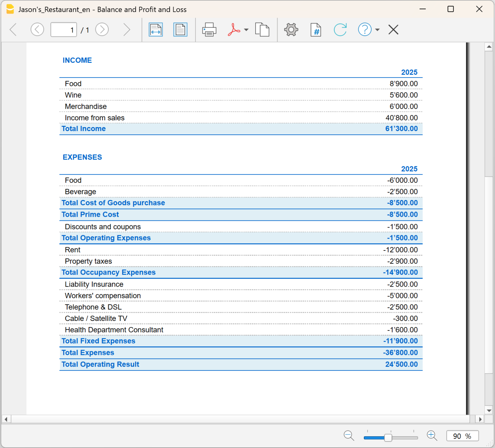
Task: Jump to the last page arrow
Action: pos(127,30)
